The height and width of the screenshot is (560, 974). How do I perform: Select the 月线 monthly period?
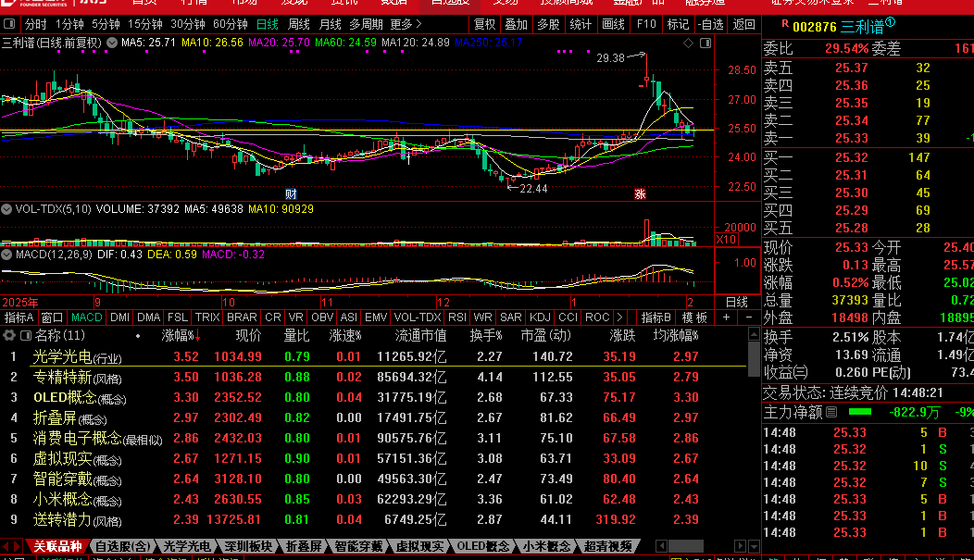(330, 24)
